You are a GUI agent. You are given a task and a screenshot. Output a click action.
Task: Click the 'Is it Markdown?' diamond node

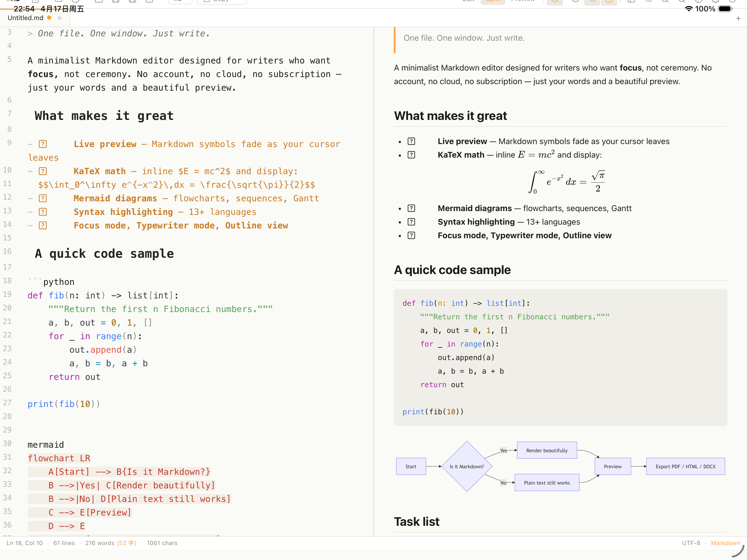(467, 466)
